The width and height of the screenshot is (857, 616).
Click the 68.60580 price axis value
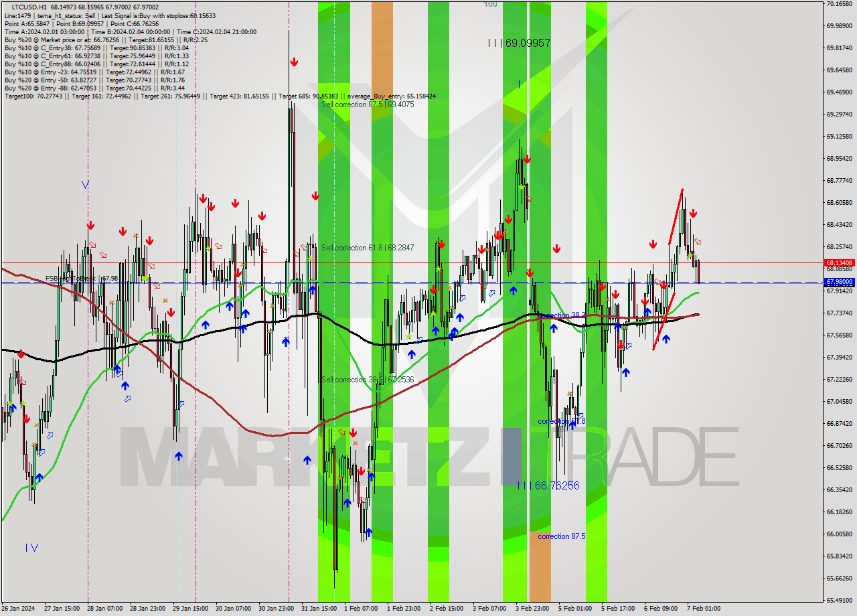click(839, 203)
